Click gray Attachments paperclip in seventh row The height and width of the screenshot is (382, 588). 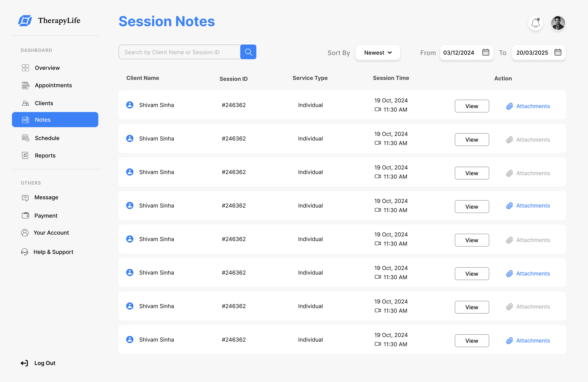tap(509, 307)
